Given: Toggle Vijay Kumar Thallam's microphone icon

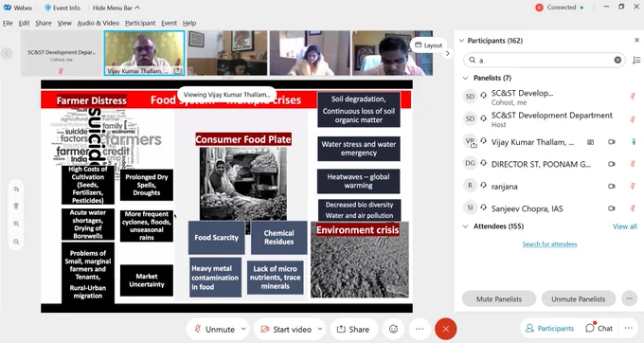Looking at the screenshot, I should (x=634, y=142).
